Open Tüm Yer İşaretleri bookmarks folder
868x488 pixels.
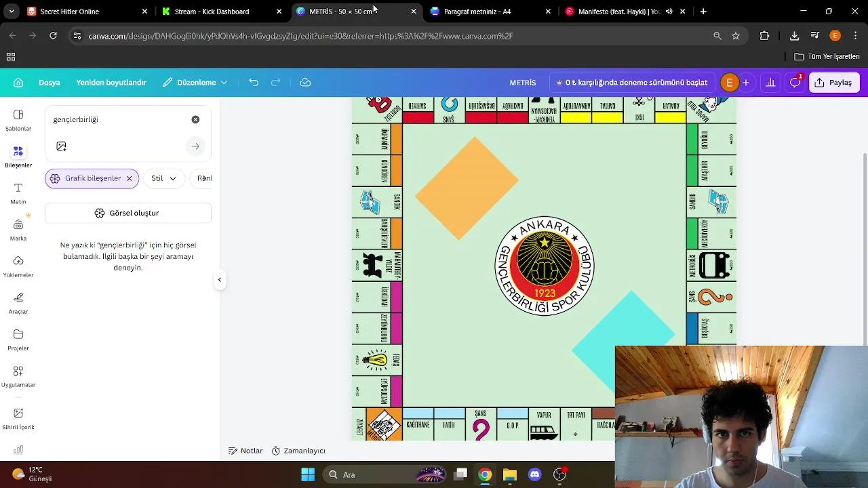(x=827, y=57)
